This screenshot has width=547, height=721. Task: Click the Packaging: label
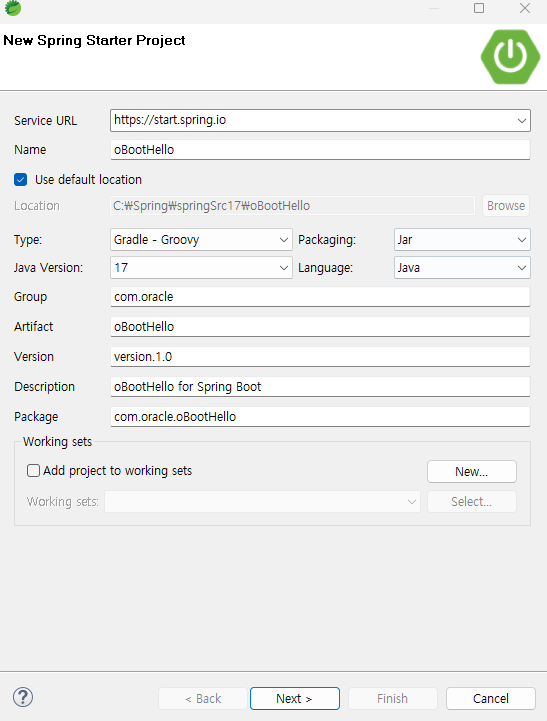(x=327, y=240)
